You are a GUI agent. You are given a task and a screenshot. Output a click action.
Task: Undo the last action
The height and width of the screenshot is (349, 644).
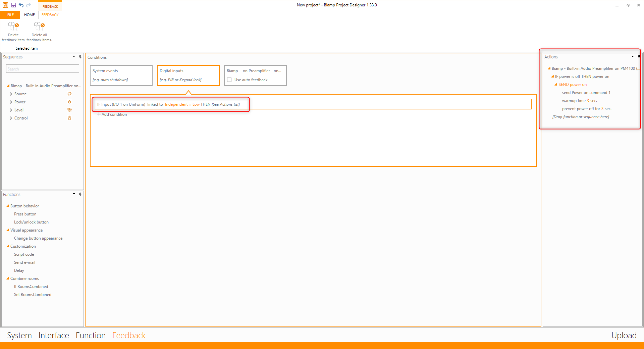pyautogui.click(x=21, y=5)
